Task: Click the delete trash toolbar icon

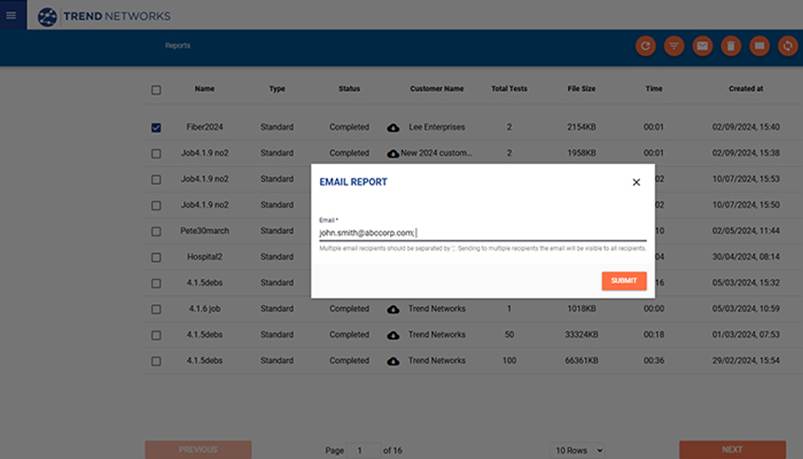Action: pyautogui.click(x=731, y=46)
